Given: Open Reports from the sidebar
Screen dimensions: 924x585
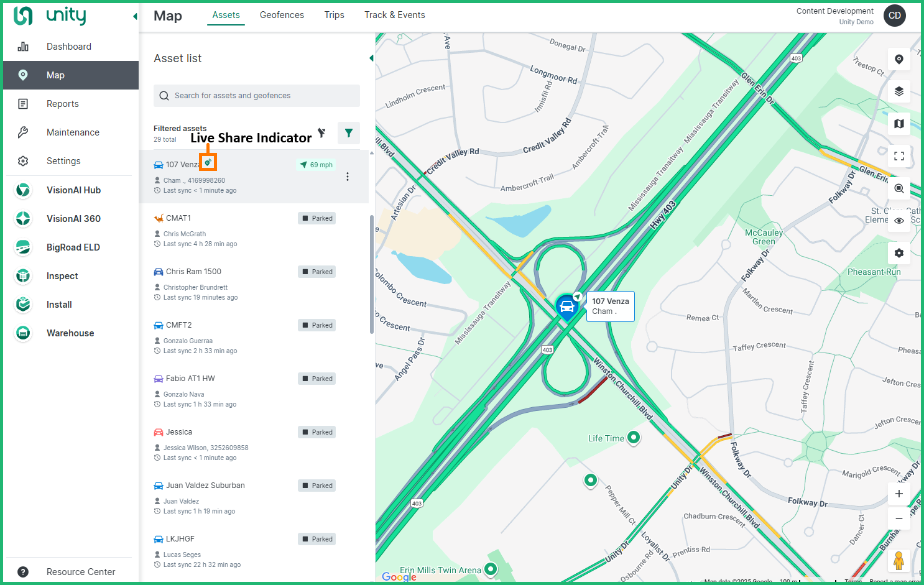Looking at the screenshot, I should (x=63, y=104).
